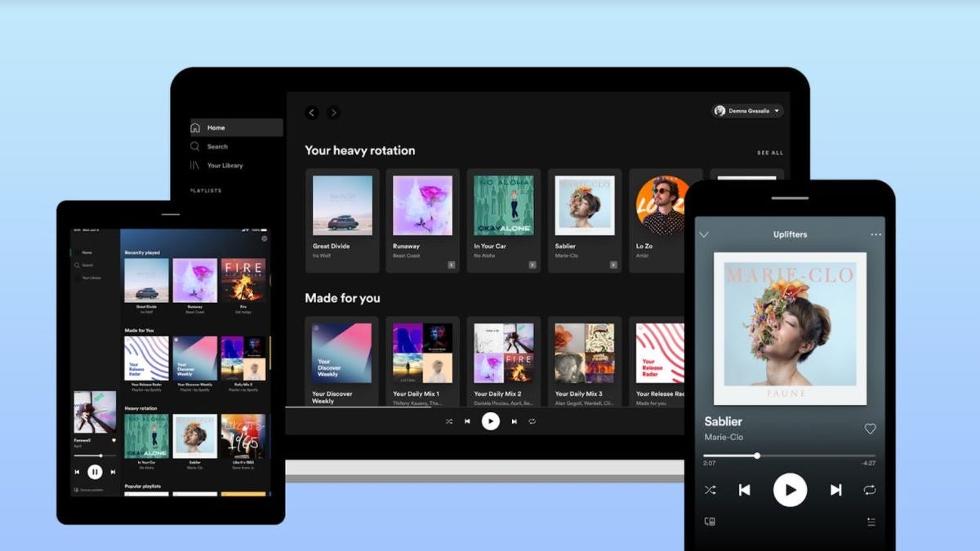Click explicit badge on laptop Runaway card
Viewport: 980px width, 551px height.
click(x=451, y=264)
